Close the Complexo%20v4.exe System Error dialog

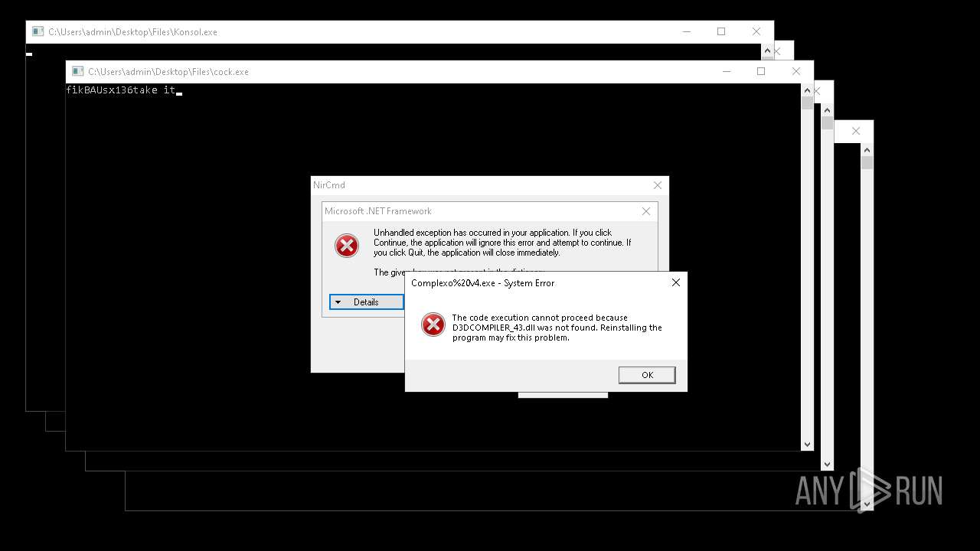coord(675,282)
